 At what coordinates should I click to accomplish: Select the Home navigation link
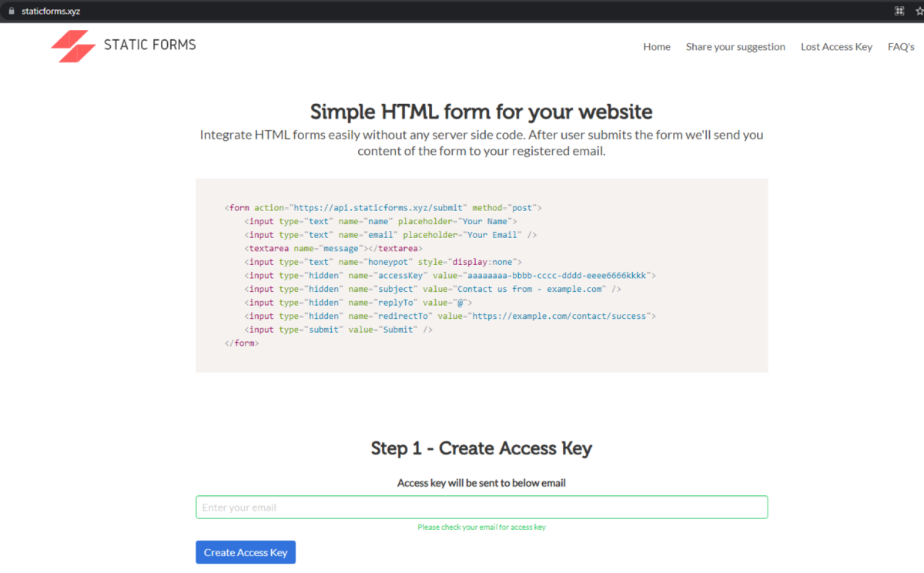click(657, 47)
